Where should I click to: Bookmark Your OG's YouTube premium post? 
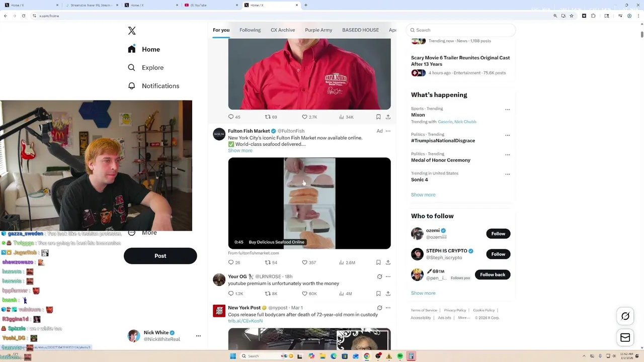pyautogui.click(x=378, y=294)
